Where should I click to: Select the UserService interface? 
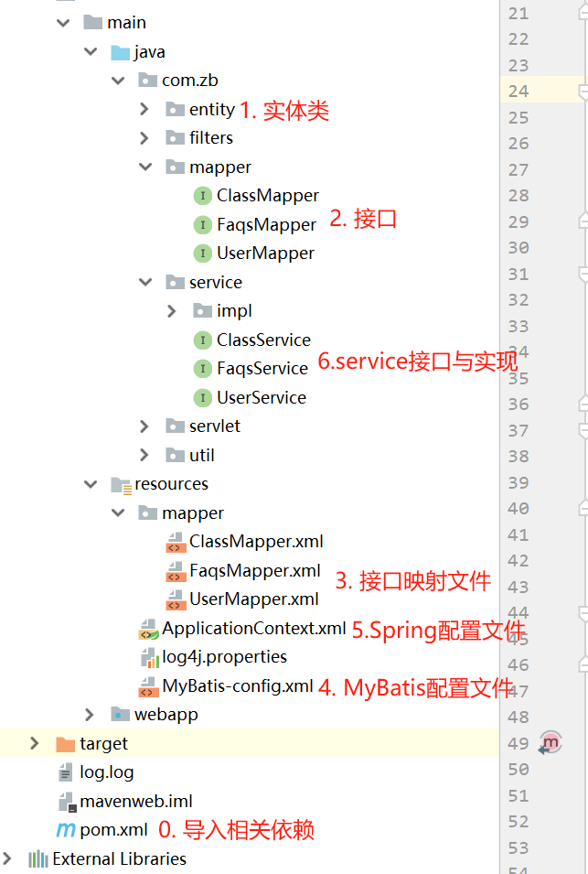coord(262,397)
